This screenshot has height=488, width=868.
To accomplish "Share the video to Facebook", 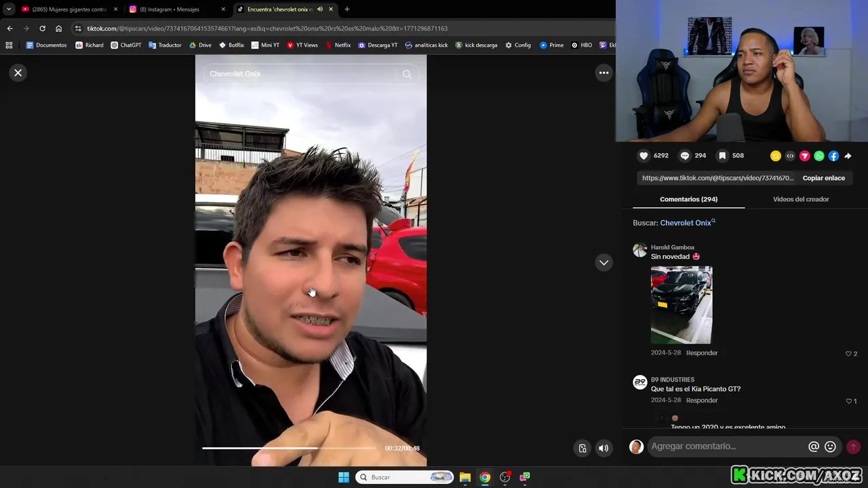I will coord(833,156).
